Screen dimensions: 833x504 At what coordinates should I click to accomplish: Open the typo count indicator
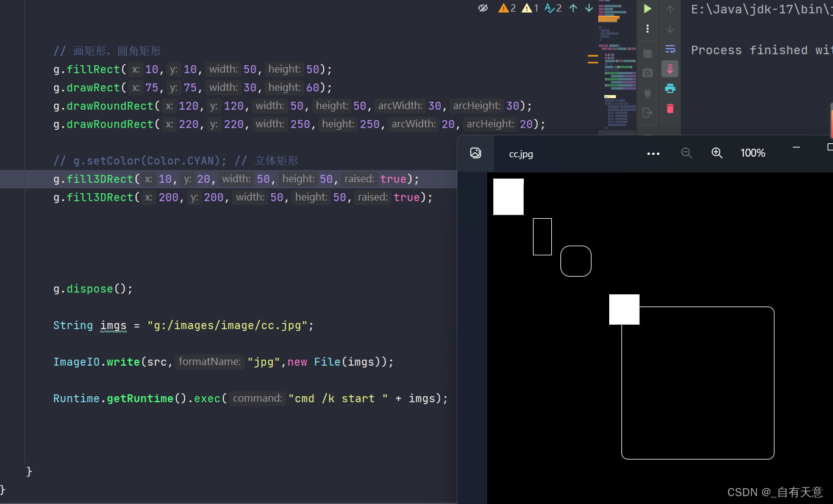(x=553, y=8)
